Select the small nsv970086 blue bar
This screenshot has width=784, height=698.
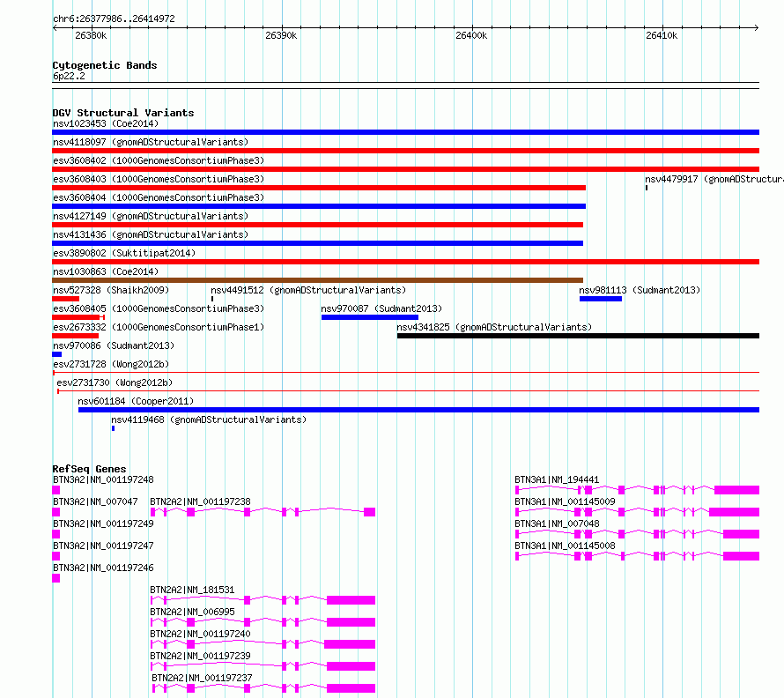(x=56, y=354)
